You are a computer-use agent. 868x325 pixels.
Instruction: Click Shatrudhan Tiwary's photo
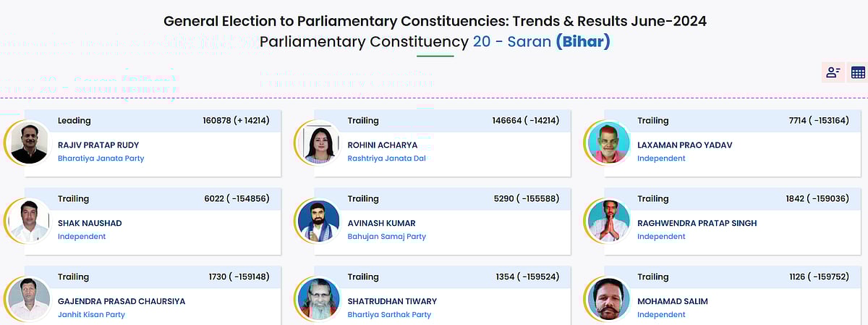point(319,299)
